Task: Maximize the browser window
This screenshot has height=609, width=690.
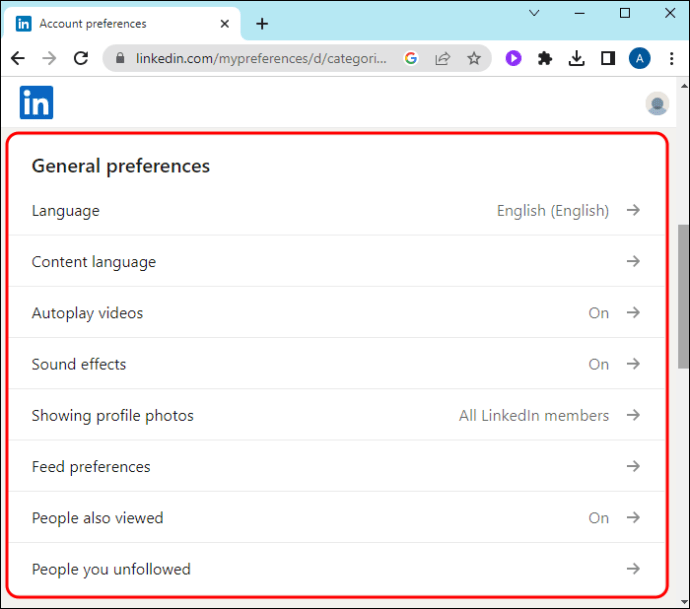Action: pyautogui.click(x=625, y=13)
